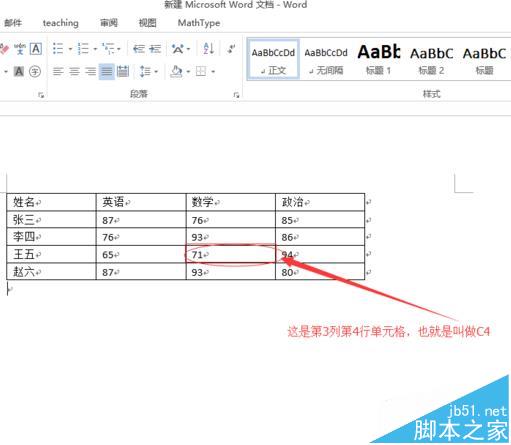This screenshot has width=511, height=445.
Task: Switch to the teaching tab
Action: pos(61,23)
